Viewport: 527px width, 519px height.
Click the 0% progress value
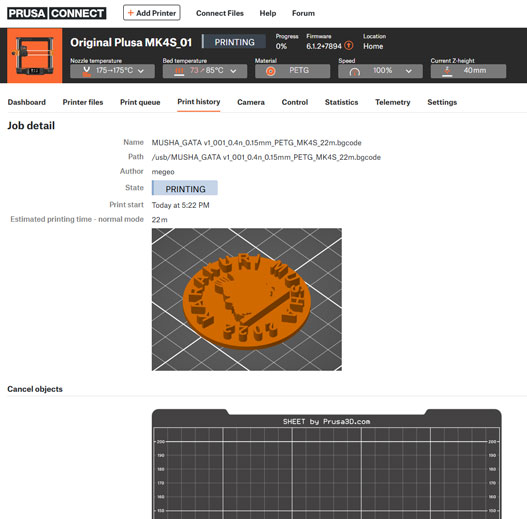pos(281,46)
